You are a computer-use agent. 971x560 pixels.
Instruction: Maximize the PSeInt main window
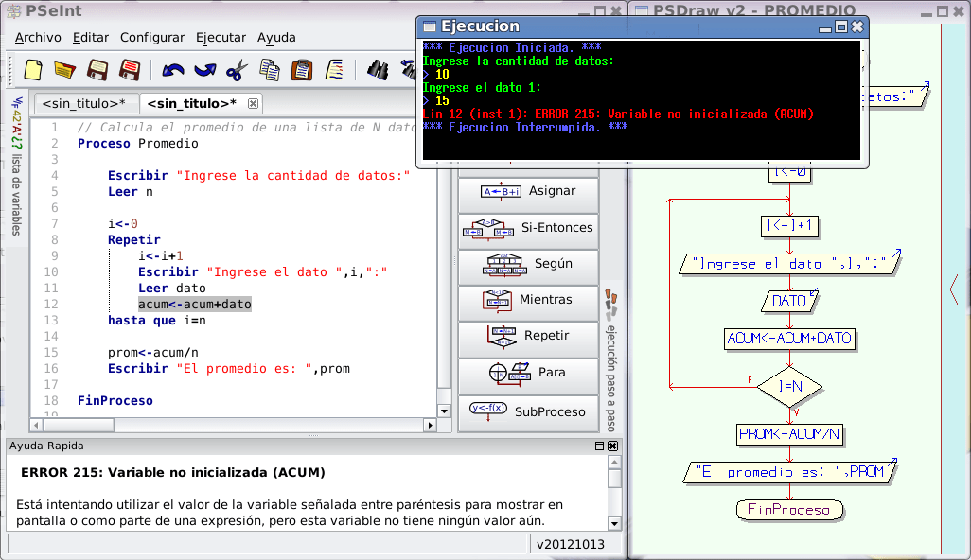coord(599,11)
